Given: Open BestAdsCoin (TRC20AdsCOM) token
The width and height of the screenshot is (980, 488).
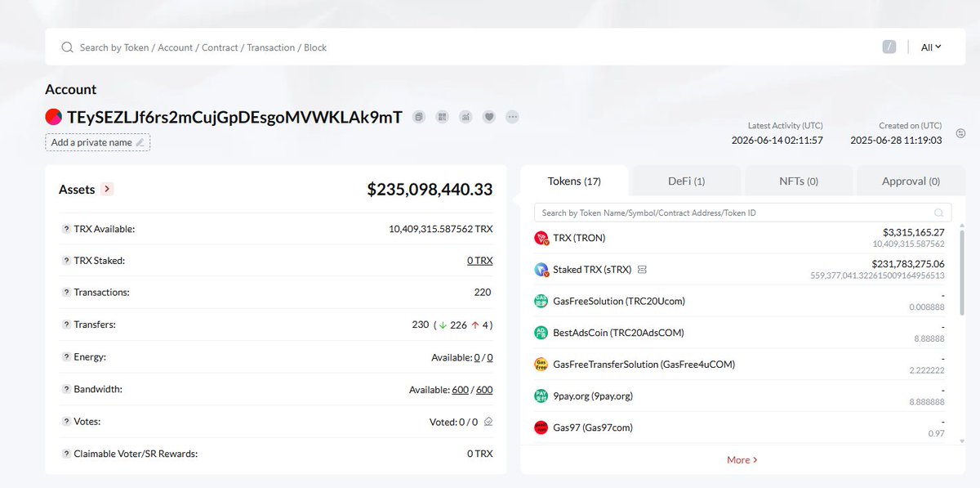Looking at the screenshot, I should point(618,333).
